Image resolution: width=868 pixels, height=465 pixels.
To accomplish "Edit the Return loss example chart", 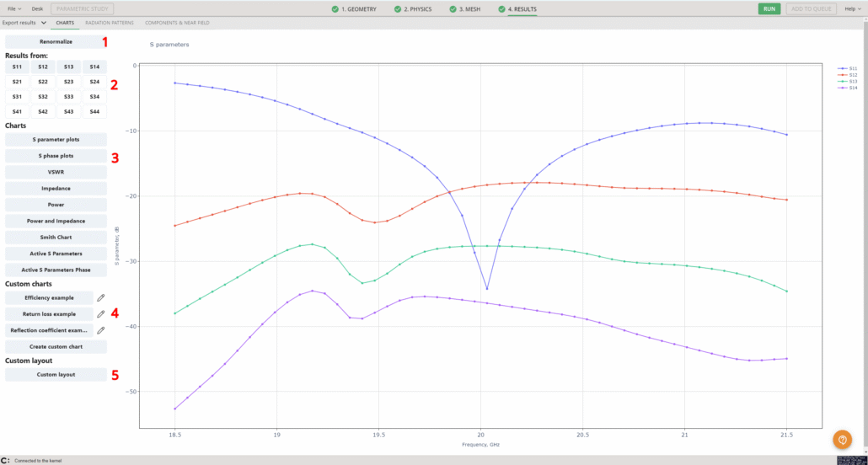I will [100, 313].
